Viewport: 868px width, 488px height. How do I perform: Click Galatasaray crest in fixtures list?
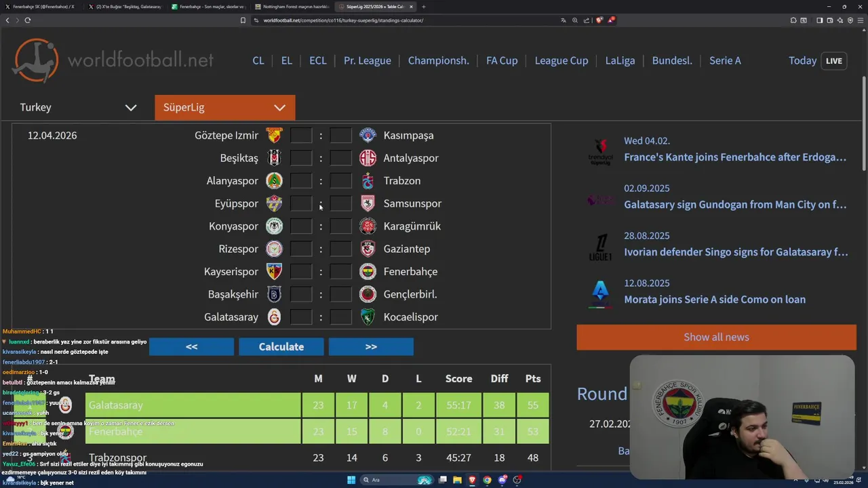[274, 317]
